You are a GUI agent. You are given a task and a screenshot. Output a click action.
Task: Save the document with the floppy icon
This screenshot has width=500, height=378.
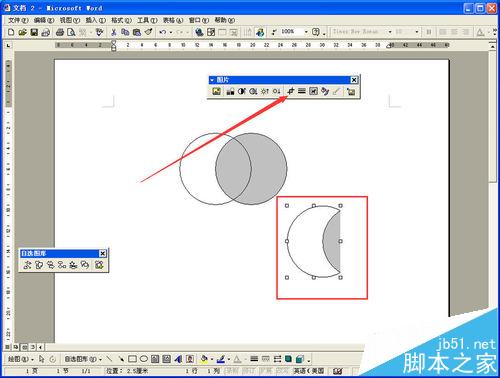click(34, 32)
